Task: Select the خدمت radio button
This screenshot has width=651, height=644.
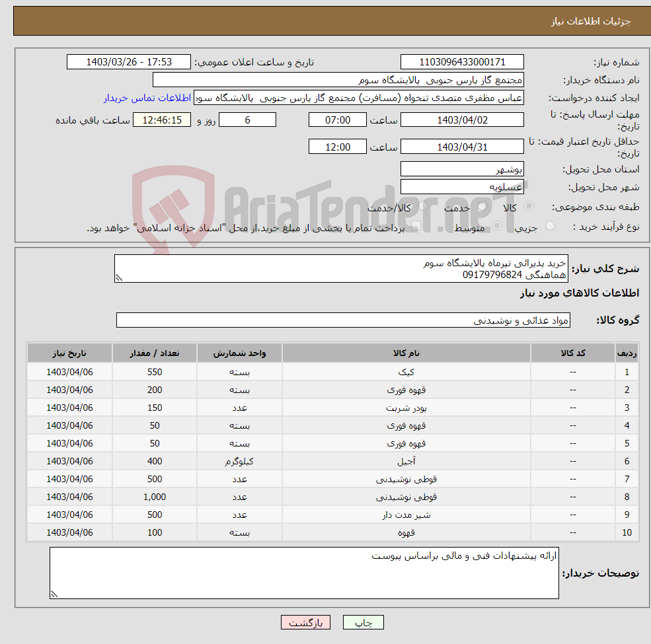Action: point(482,206)
